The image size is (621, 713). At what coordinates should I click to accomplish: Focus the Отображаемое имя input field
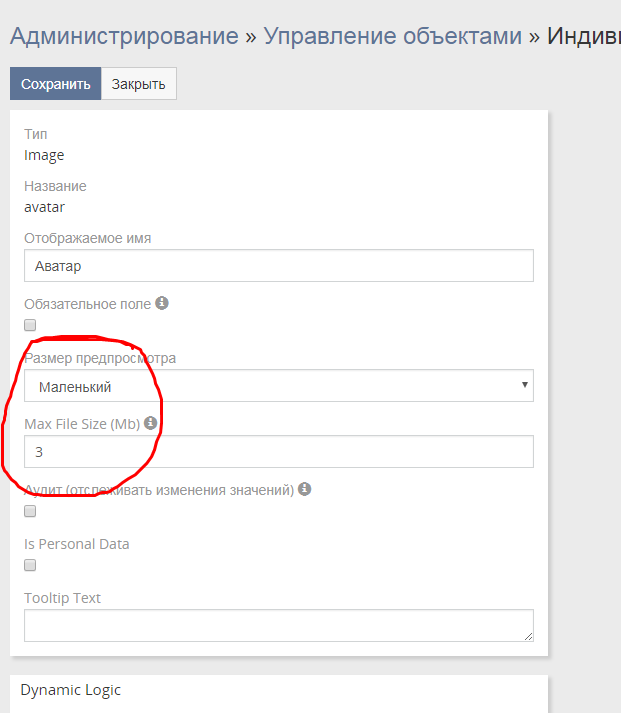pos(278,266)
